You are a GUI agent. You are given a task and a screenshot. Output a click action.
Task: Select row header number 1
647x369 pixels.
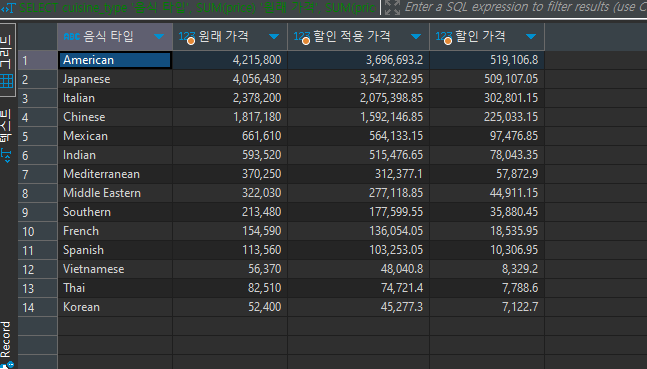[x=38, y=60]
